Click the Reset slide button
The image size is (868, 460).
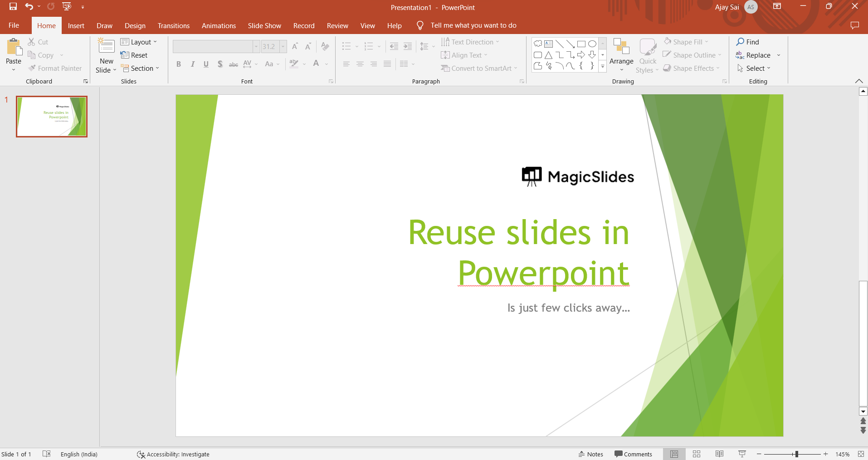coord(134,55)
